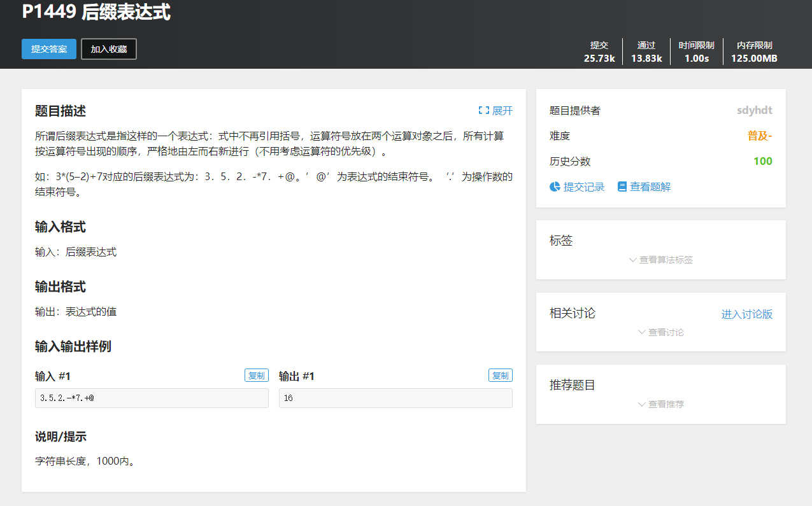Click the 推荐题目 panel heading
Screen dimensions: 812x506
(573, 385)
